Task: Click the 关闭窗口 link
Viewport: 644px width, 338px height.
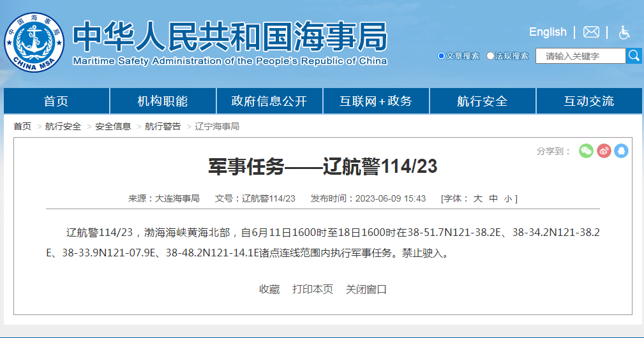Action: point(366,289)
